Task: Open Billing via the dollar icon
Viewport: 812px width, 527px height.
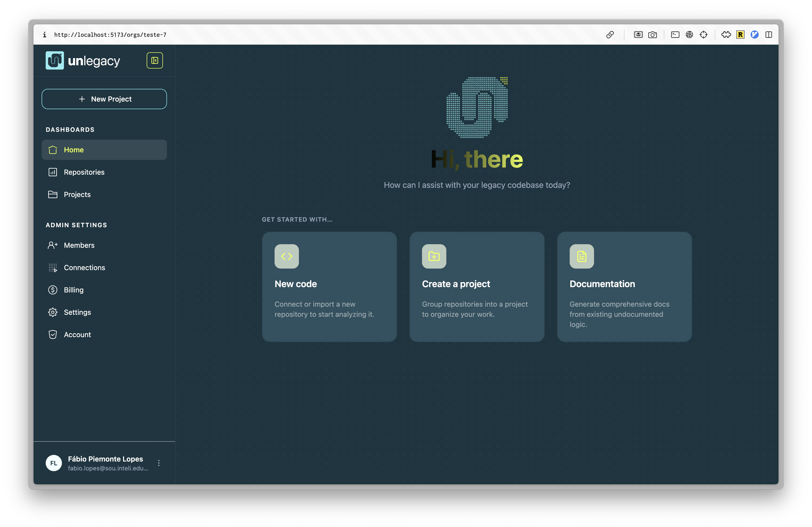Action: (x=53, y=290)
